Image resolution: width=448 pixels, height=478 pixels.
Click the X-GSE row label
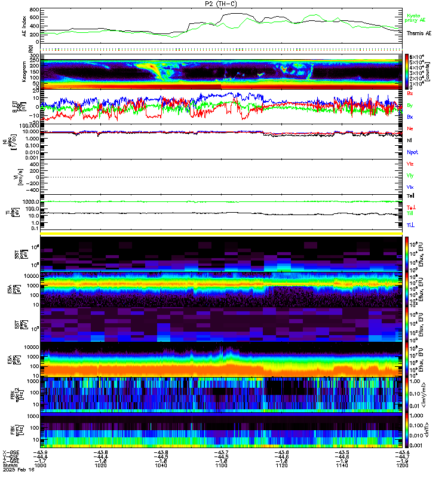[11, 453]
